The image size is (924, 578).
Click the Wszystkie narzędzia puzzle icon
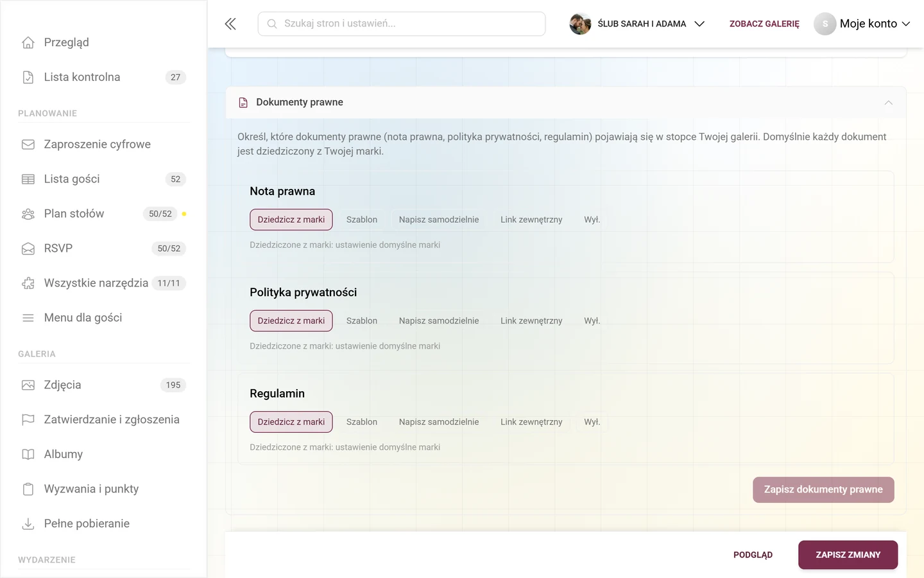[x=28, y=283]
